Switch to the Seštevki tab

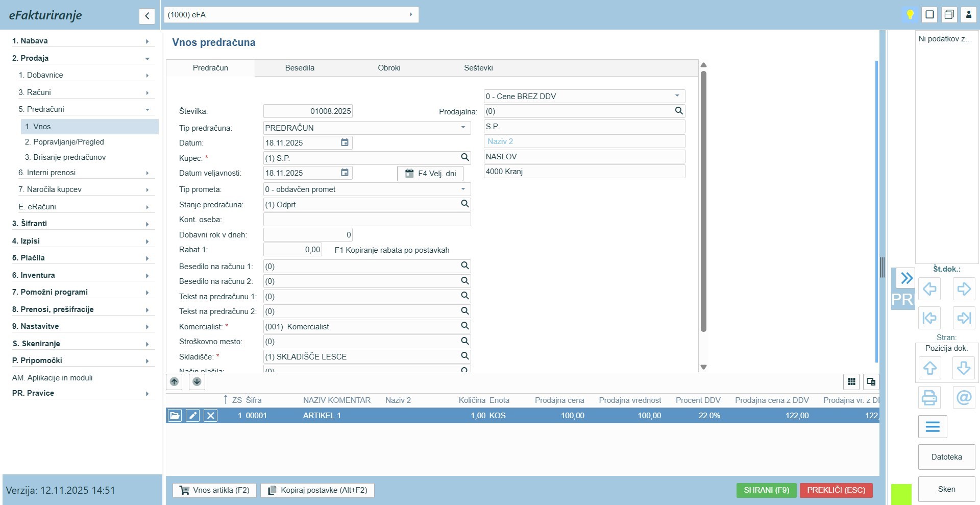click(x=478, y=68)
